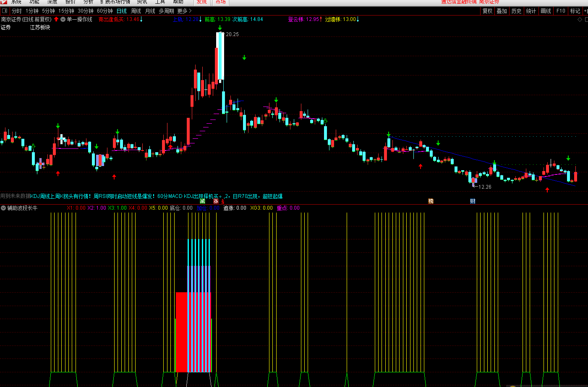
Task: Select the 30分钟 period
Action: coord(86,11)
